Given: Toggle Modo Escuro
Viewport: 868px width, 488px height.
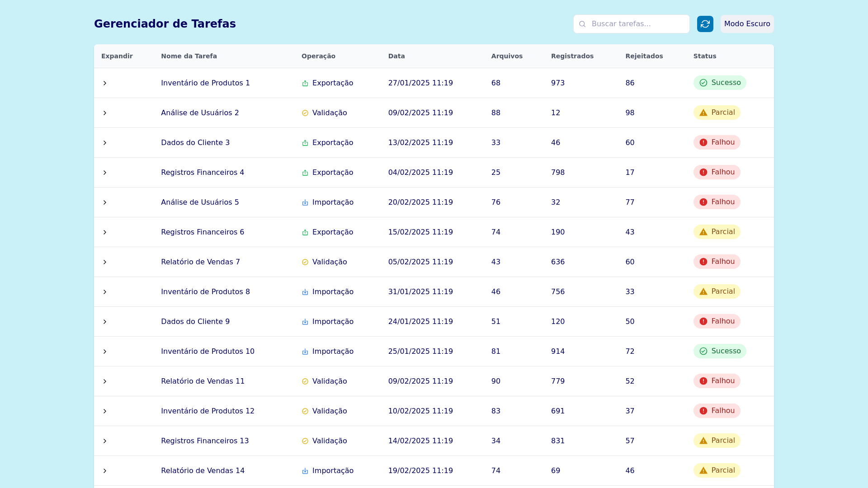Looking at the screenshot, I should click(747, 24).
